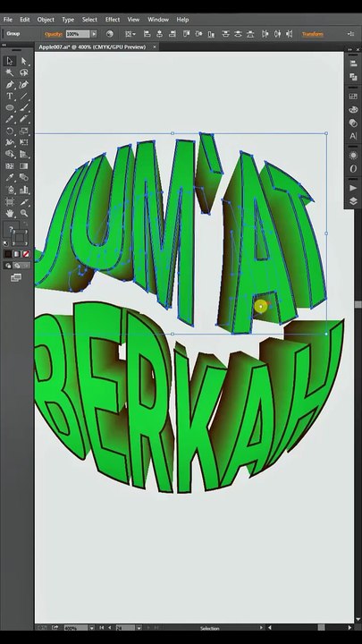Select the Magic Wand tool
362x644 pixels.
(10, 72)
